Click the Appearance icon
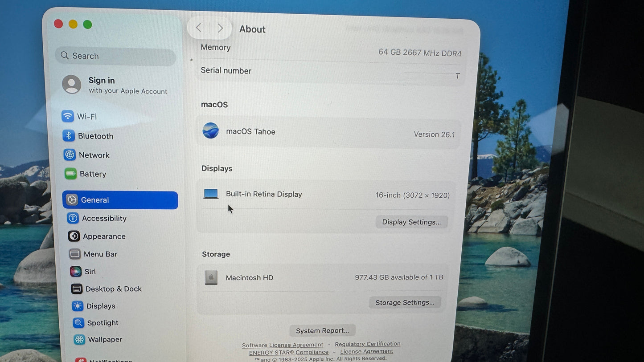 (x=74, y=236)
